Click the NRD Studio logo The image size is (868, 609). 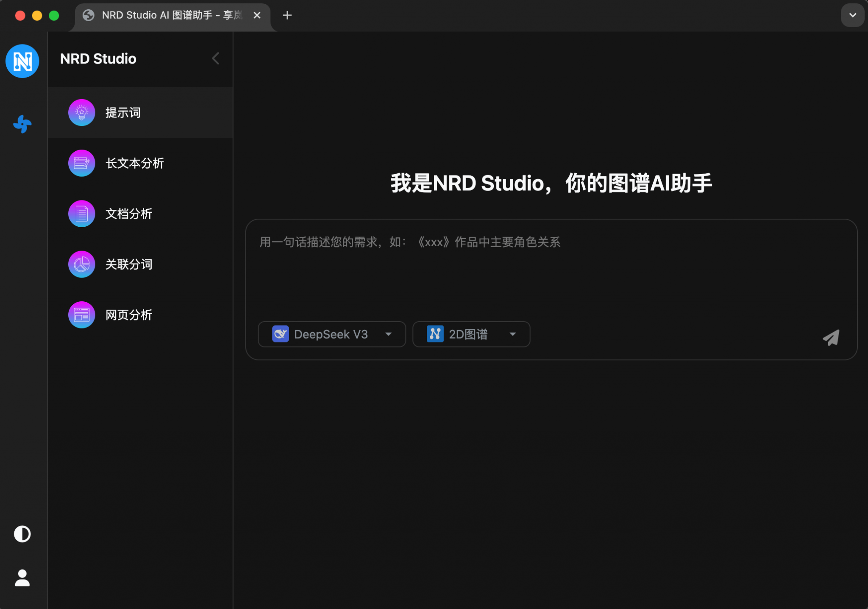(22, 61)
